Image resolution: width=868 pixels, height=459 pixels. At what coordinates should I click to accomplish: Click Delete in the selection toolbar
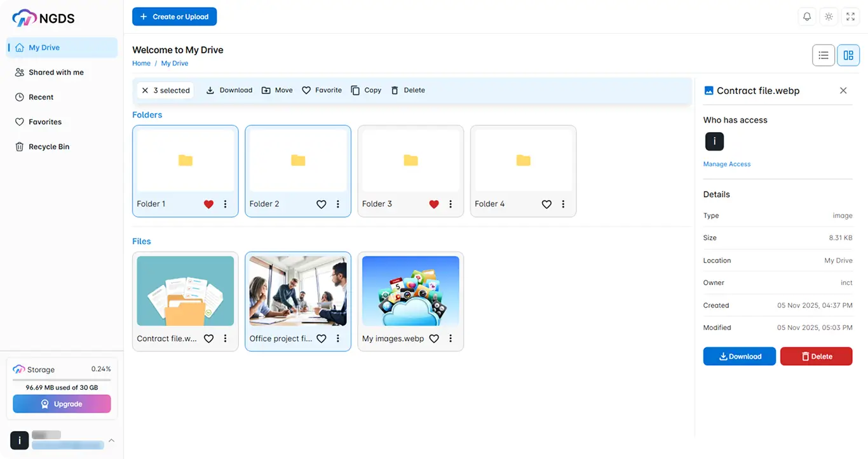click(x=408, y=90)
